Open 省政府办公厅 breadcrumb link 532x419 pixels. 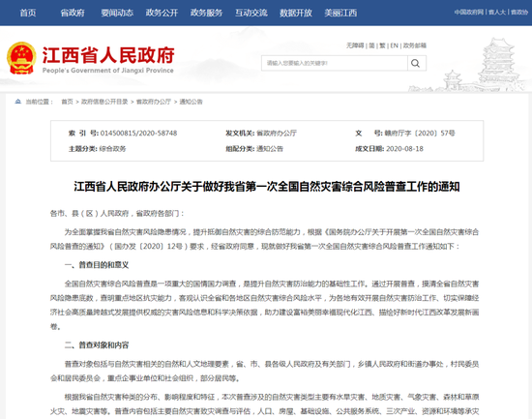[x=154, y=102]
